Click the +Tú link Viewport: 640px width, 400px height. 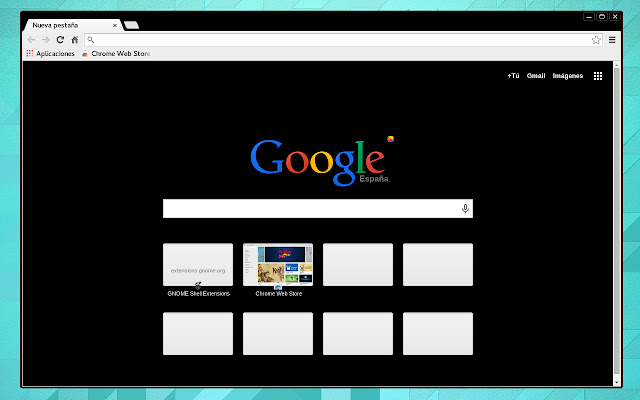(513, 76)
